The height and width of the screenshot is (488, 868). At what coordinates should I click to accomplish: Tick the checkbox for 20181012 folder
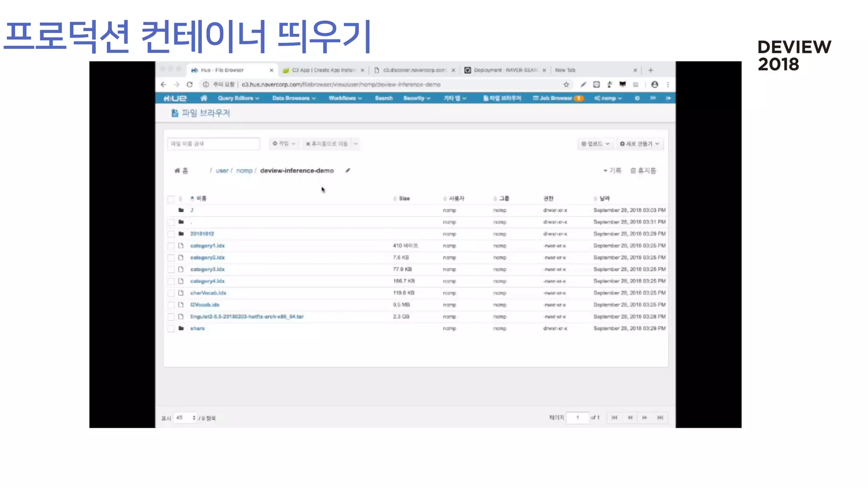171,234
